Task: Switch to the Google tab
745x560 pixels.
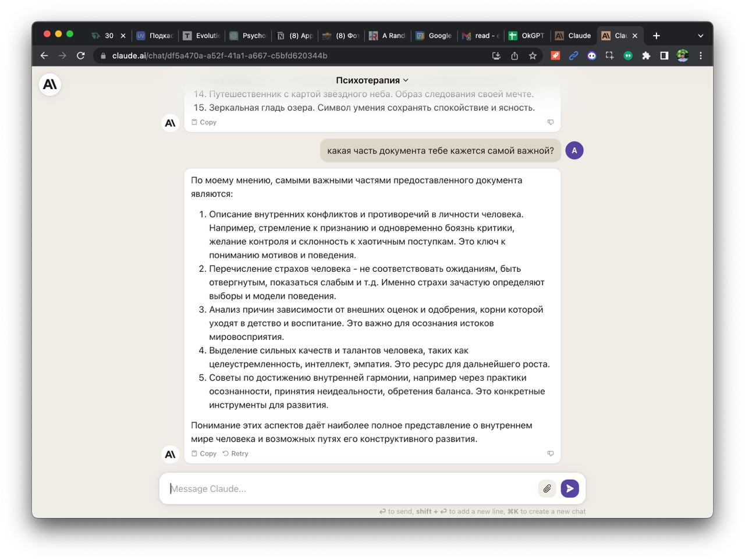Action: coord(434,36)
